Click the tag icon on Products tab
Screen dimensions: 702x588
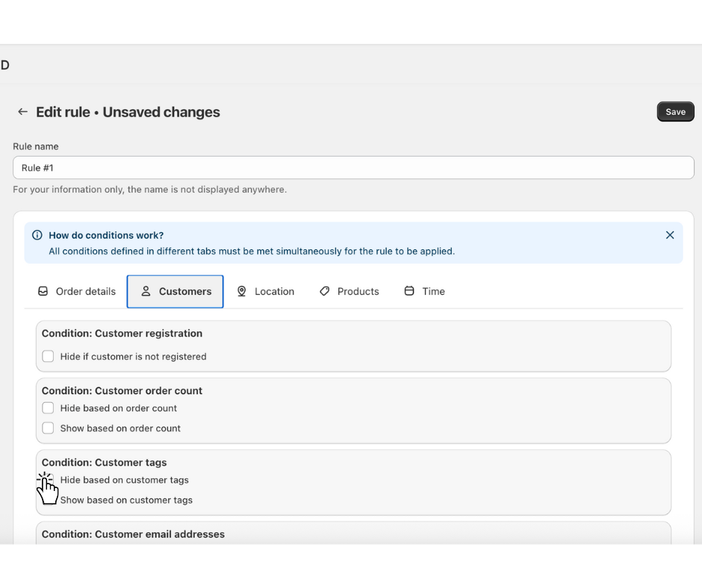325,291
